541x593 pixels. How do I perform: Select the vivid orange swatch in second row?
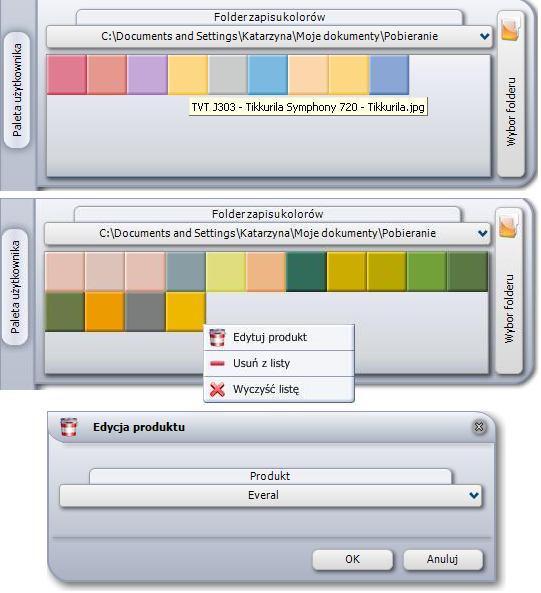click(105, 312)
